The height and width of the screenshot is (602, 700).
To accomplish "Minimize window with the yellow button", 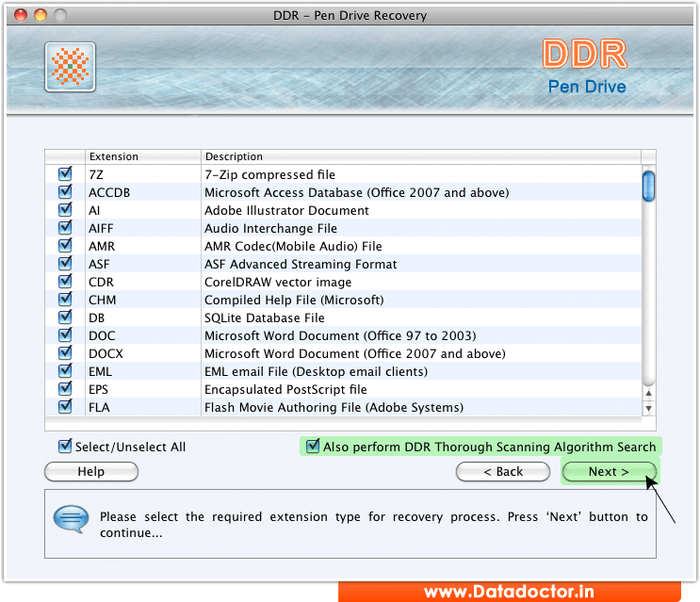I will (41, 15).
